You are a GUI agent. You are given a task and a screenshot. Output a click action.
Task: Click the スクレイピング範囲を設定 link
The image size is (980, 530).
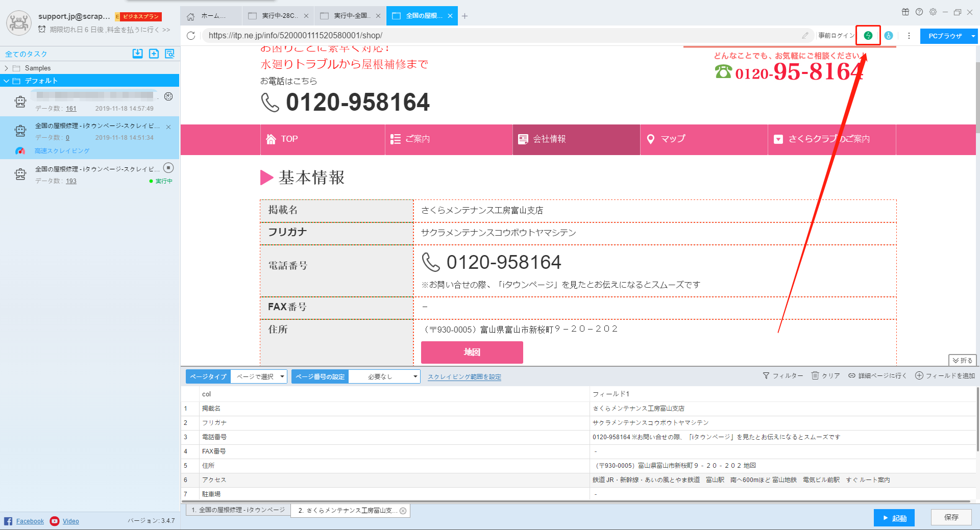point(464,376)
